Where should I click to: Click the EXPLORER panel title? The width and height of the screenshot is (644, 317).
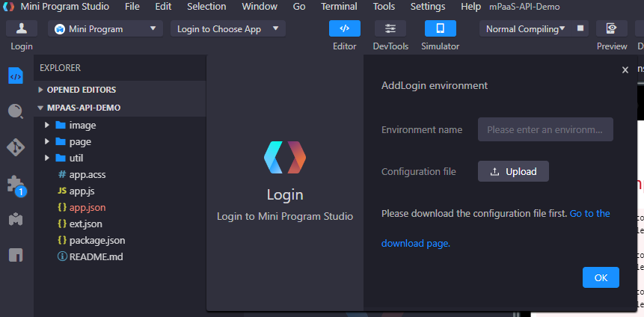(x=61, y=68)
